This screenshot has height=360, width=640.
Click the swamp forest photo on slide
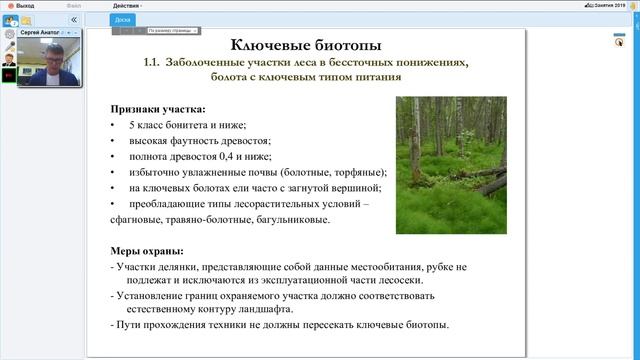click(451, 165)
